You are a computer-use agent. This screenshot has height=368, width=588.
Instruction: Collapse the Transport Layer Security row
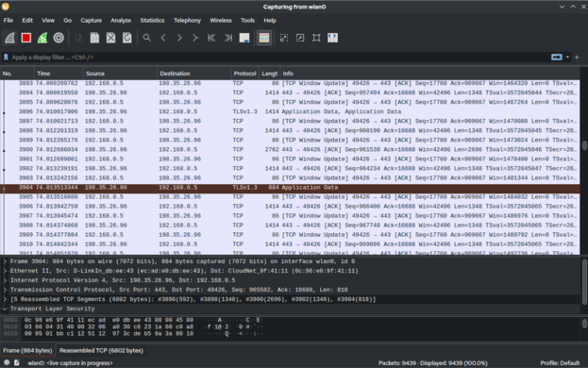[5, 309]
